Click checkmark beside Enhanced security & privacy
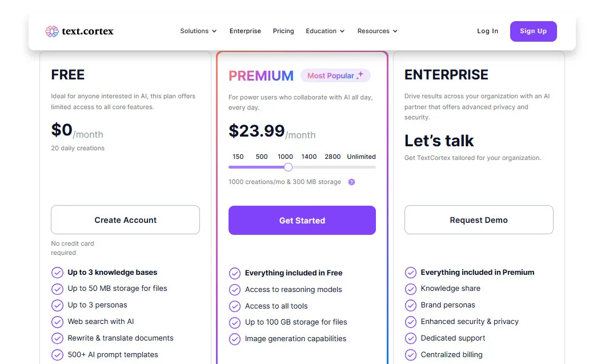Image resolution: width=605 pixels, height=364 pixels. [x=411, y=322]
